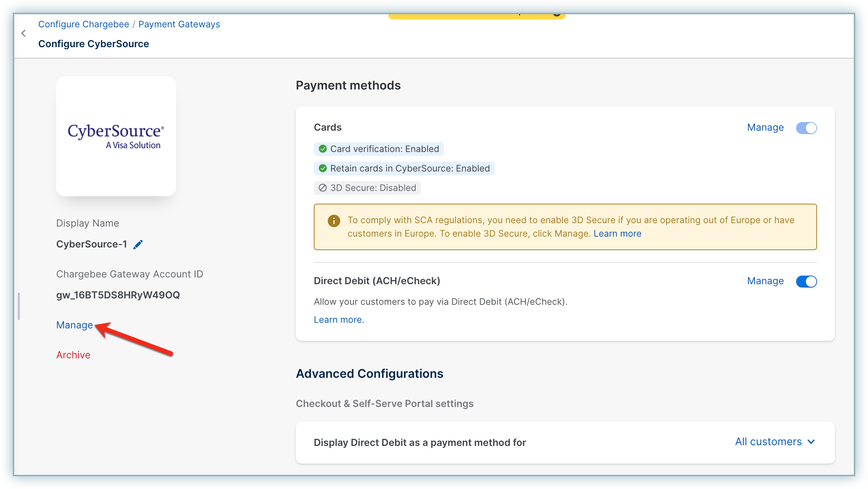The width and height of the screenshot is (868, 489).
Task: Go to Configure Chargebee breadcrumb
Action: (84, 24)
